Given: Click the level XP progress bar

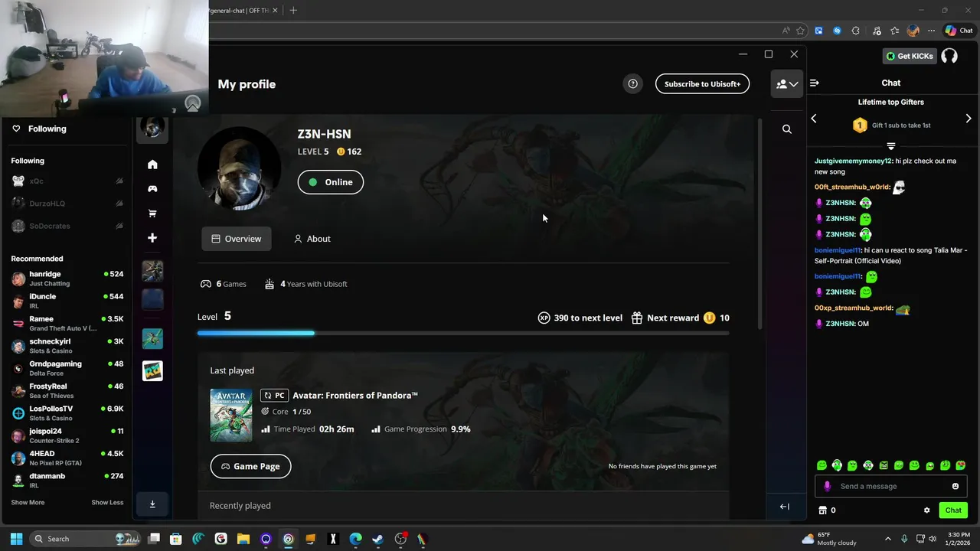Looking at the screenshot, I should pos(463,333).
